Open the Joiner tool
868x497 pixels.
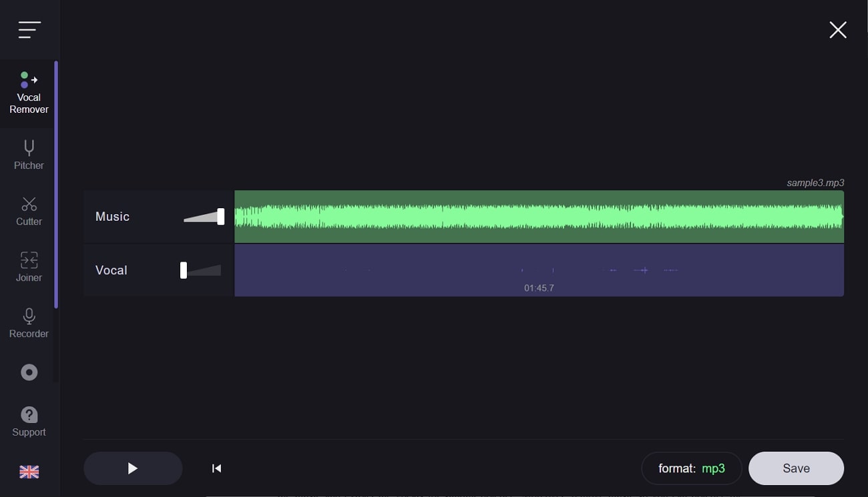click(x=29, y=267)
